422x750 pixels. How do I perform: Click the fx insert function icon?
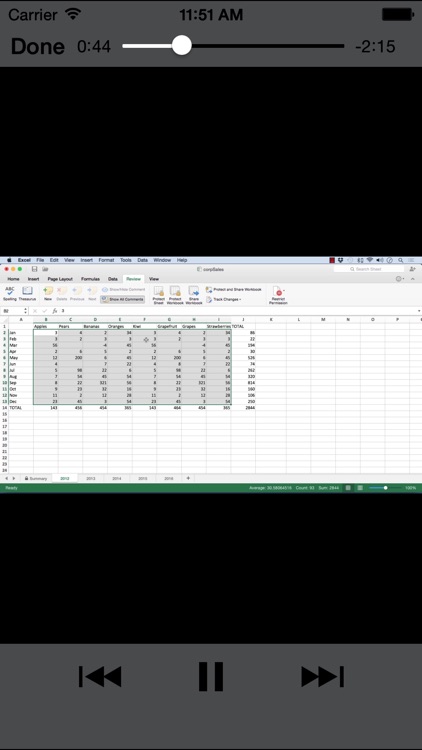[55, 311]
